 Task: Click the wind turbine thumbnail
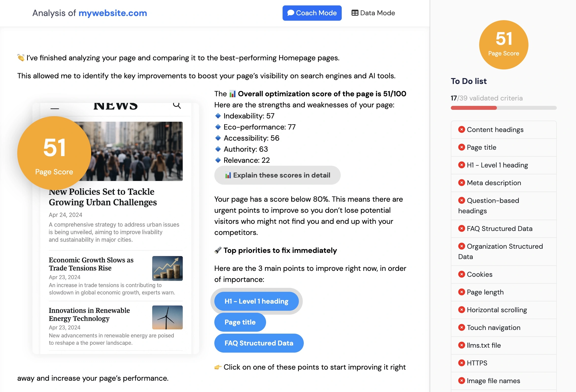point(167,317)
